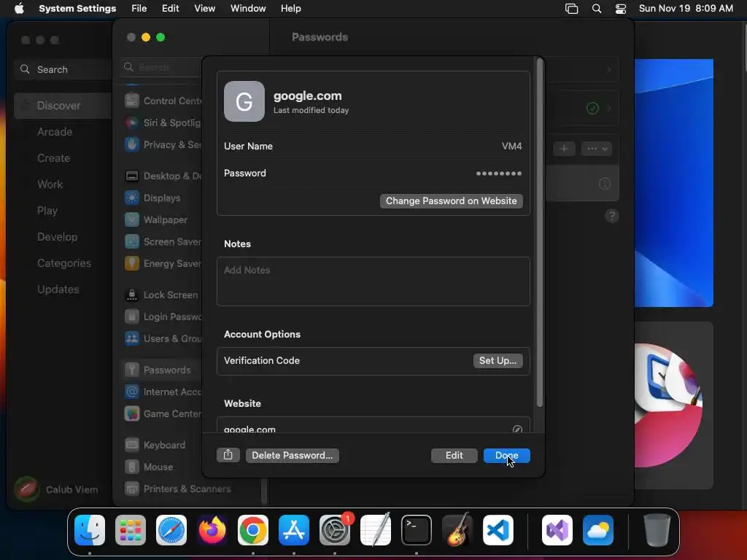Click the Edit button
This screenshot has width=747, height=560.
[454, 455]
